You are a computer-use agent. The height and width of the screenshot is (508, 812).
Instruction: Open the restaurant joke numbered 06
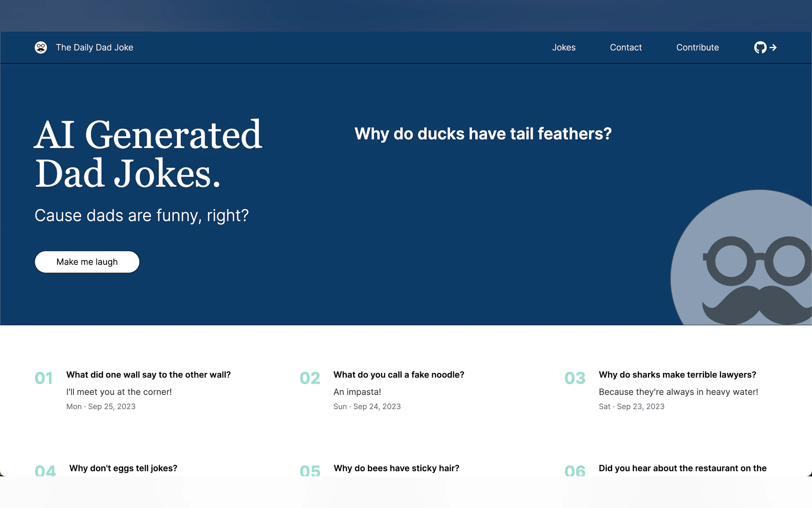point(682,468)
